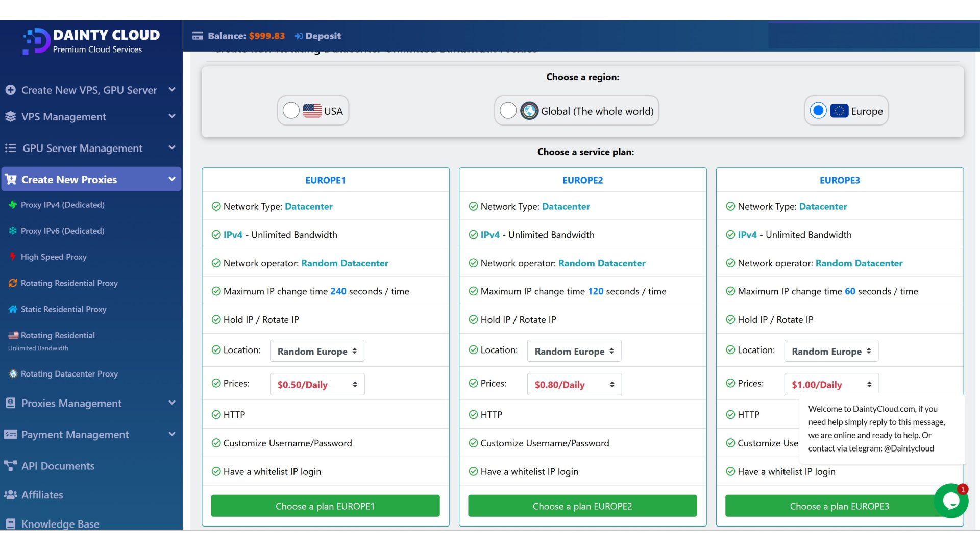
Task: Click Choose a plan EUROPE1 button
Action: [325, 506]
